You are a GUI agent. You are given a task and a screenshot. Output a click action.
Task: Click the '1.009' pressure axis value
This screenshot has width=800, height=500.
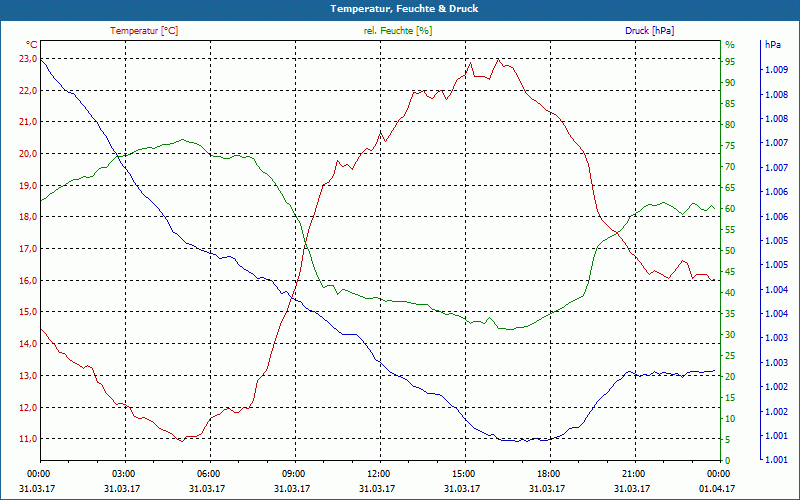(777, 70)
